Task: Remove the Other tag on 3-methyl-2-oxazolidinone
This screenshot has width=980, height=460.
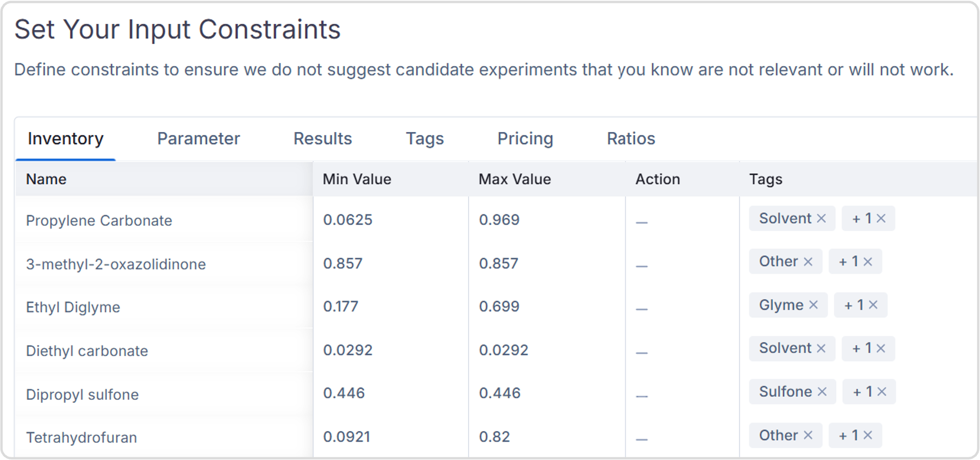Action: (x=808, y=262)
